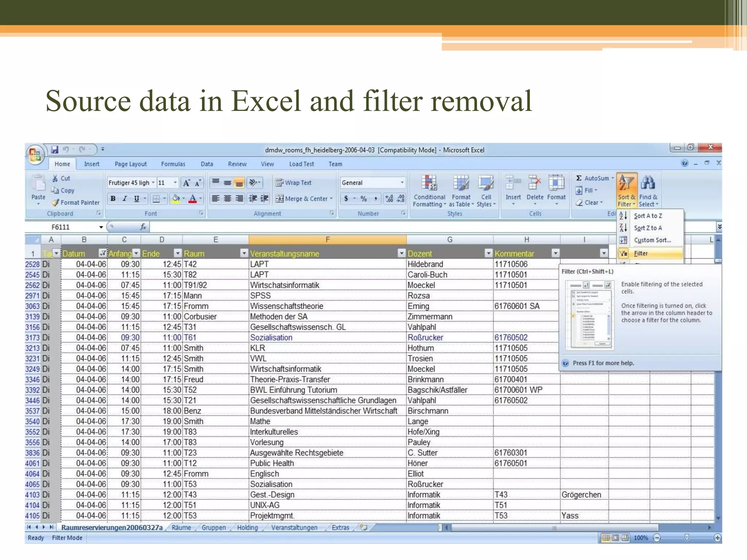Click the Delete cells icon

click(x=535, y=183)
